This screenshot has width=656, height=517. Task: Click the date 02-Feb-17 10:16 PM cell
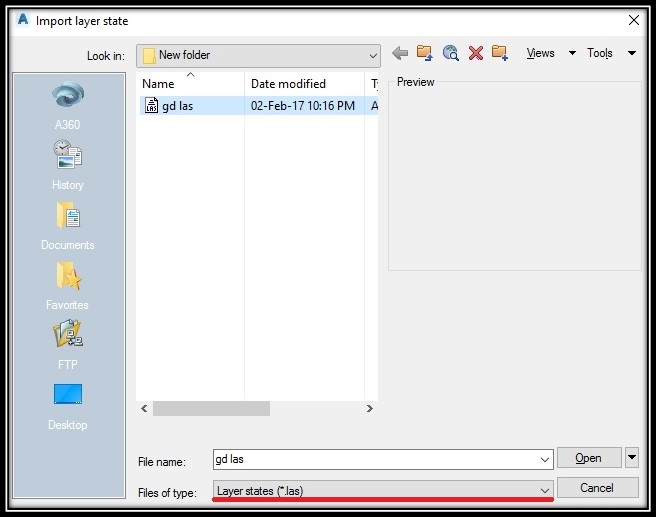(x=303, y=105)
